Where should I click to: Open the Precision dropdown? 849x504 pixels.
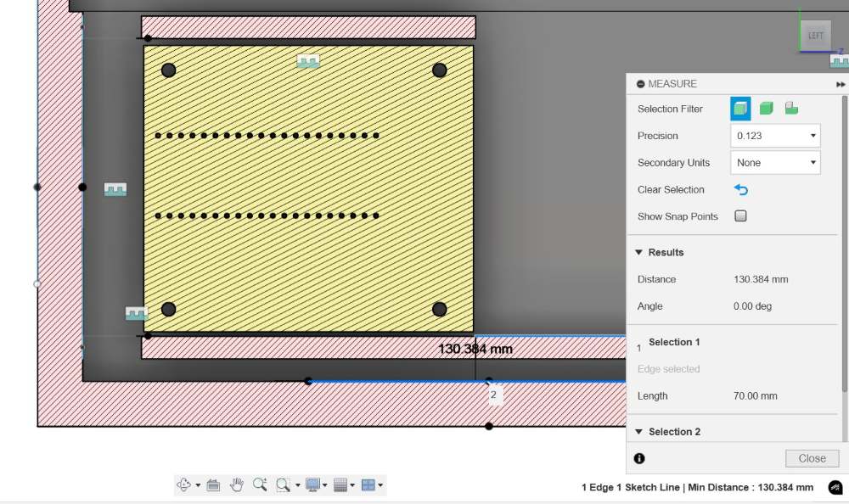tap(775, 136)
